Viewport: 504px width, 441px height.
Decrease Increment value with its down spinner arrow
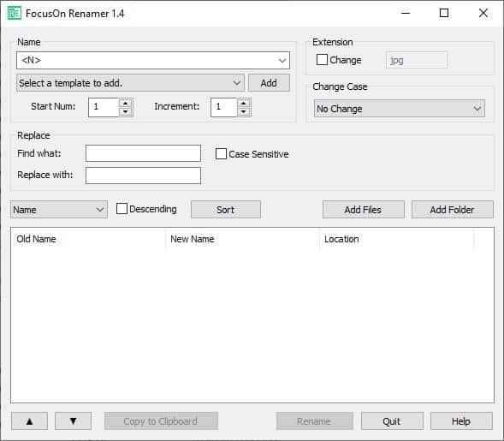244,111
